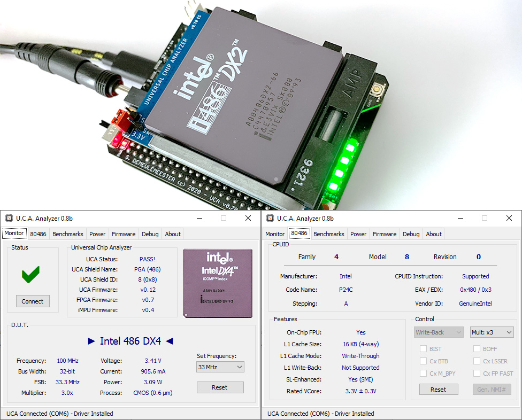Open Firmware tab in left window

pos(124,234)
